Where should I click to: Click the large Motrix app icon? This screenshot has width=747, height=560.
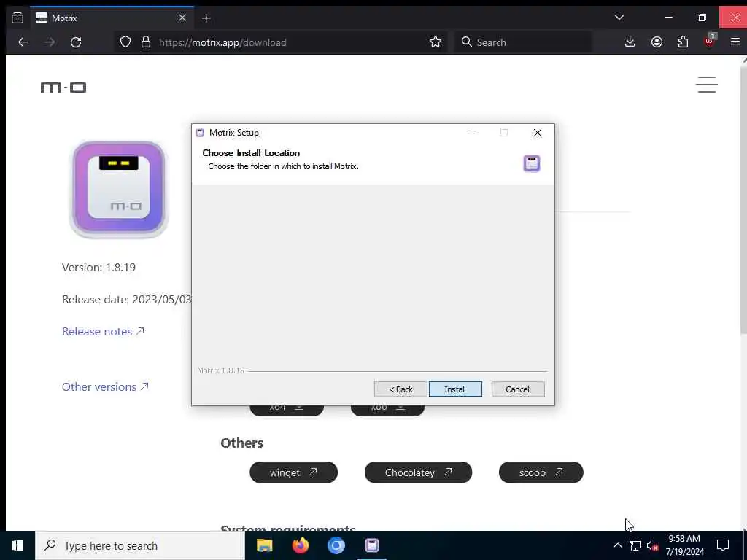[119, 189]
